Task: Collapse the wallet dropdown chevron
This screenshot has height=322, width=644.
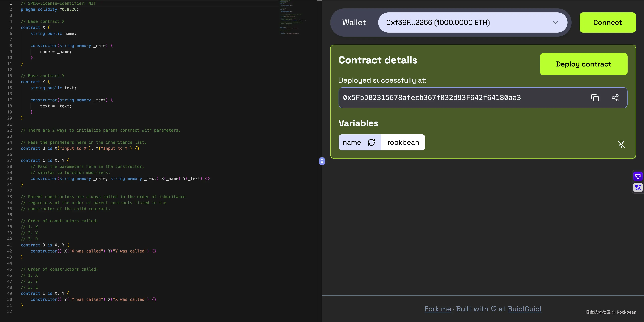Action: pyautogui.click(x=555, y=22)
